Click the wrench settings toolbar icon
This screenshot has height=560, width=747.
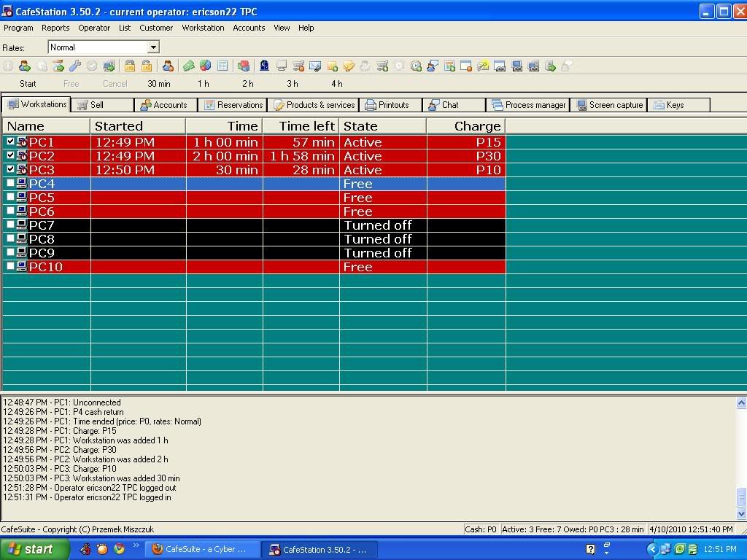tap(75, 66)
